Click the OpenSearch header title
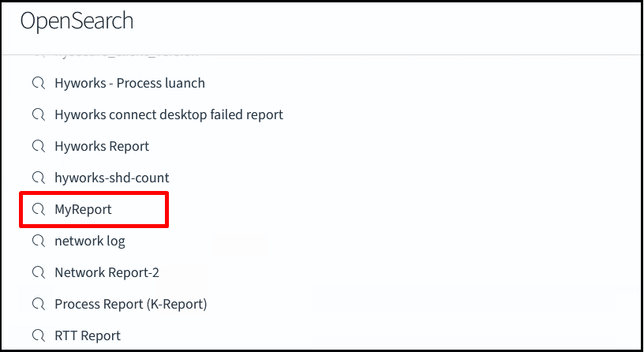Image resolution: width=644 pixels, height=352 pixels. [x=77, y=21]
